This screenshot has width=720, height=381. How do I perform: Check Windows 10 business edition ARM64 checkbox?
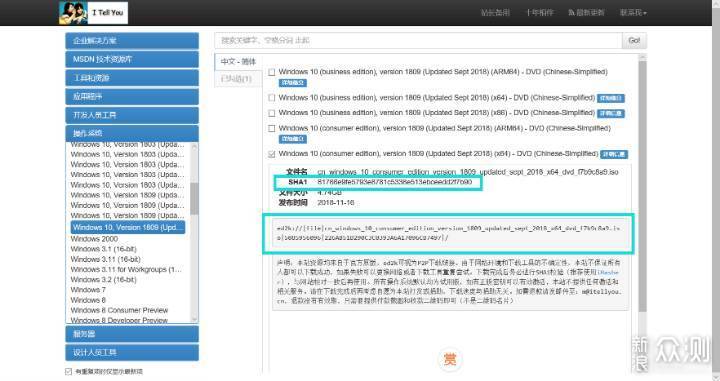click(272, 72)
